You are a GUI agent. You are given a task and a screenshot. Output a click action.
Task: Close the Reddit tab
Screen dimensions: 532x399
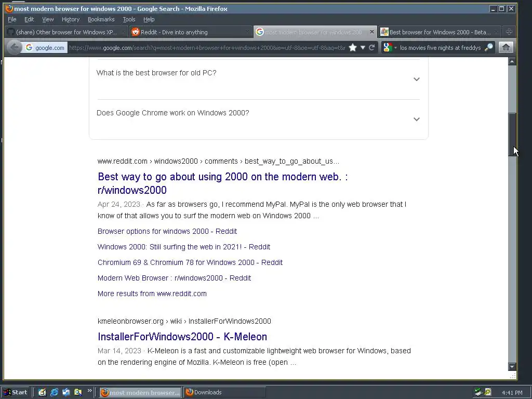click(x=247, y=32)
